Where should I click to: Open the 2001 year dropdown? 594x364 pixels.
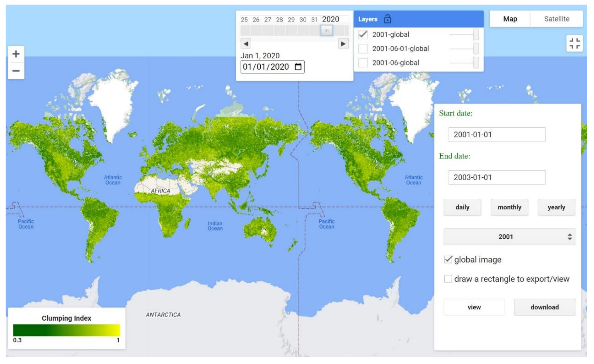(509, 237)
